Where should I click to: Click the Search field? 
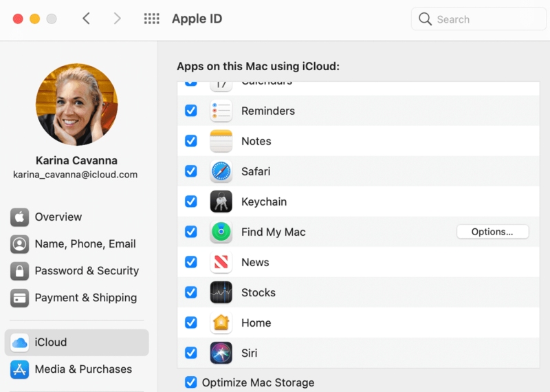478,19
